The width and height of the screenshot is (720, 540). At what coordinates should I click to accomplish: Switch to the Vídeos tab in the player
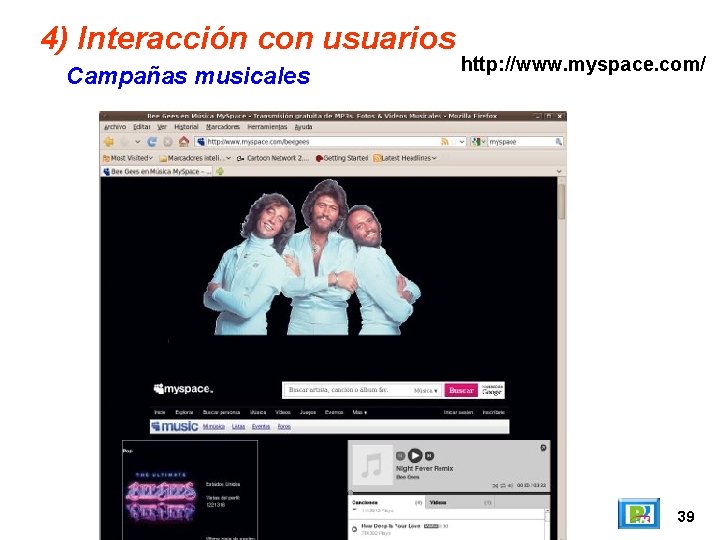point(460,503)
